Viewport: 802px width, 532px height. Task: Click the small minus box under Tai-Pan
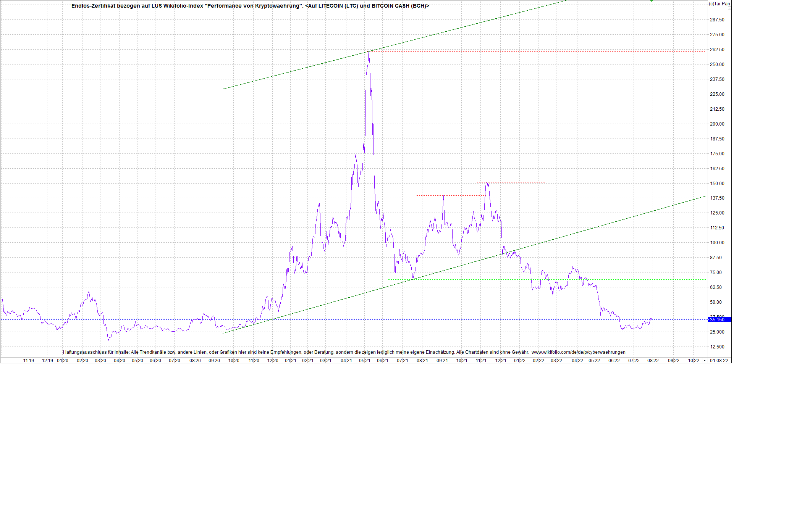tap(729, 8)
